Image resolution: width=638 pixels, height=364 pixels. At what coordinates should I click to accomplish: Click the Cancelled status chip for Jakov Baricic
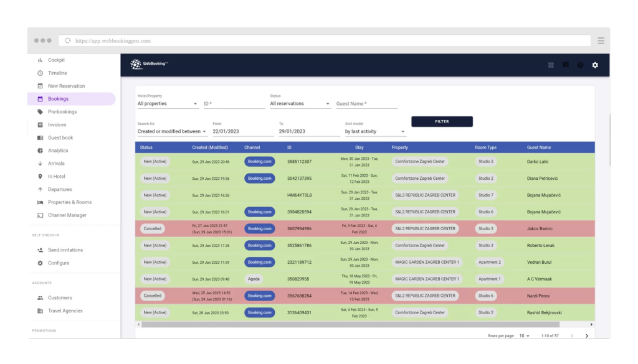pyautogui.click(x=153, y=228)
